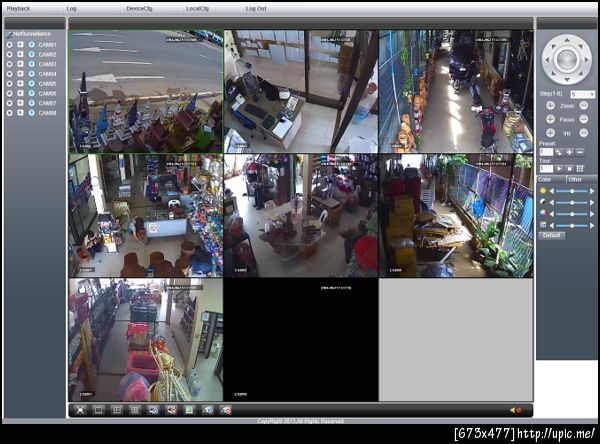Click the Default color button
600x444 pixels.
coord(551,235)
